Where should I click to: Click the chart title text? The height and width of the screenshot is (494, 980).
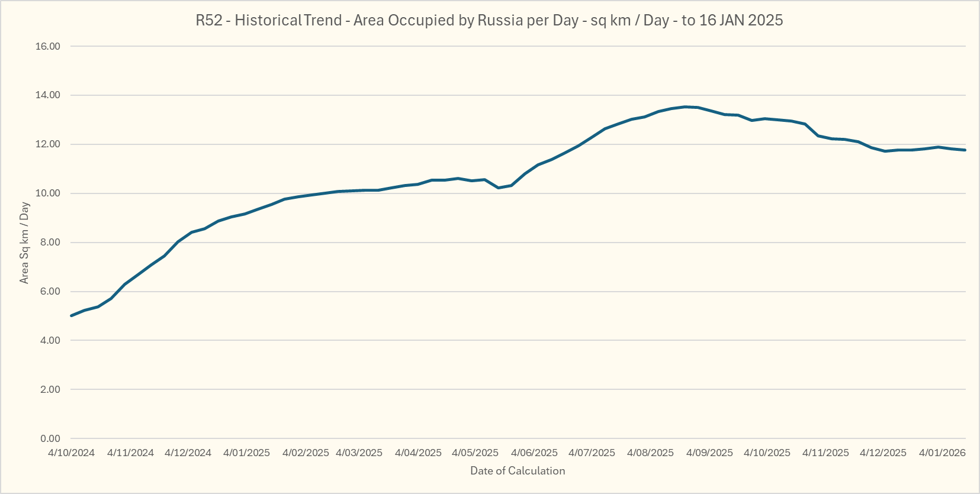489,21
